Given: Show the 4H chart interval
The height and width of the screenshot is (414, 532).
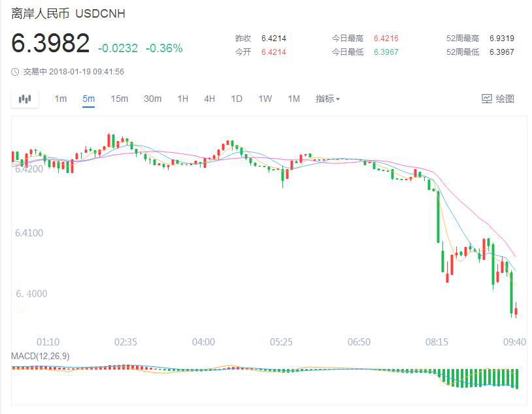Looking at the screenshot, I should [x=209, y=99].
